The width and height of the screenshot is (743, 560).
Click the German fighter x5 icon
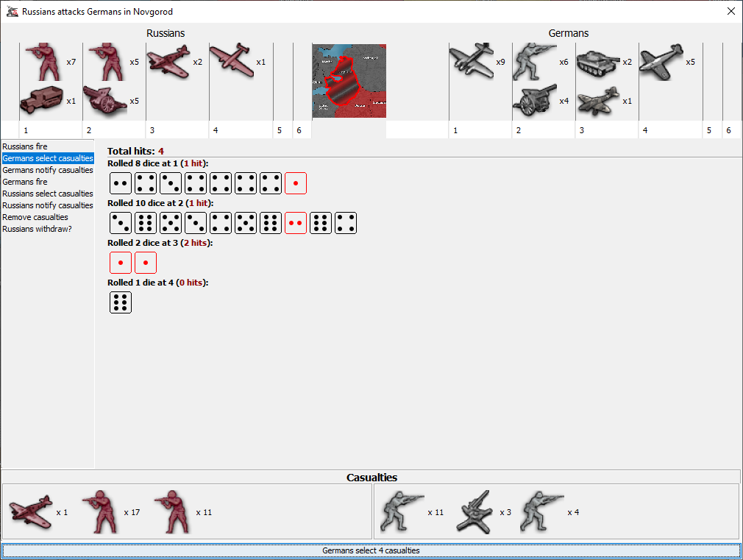point(661,62)
